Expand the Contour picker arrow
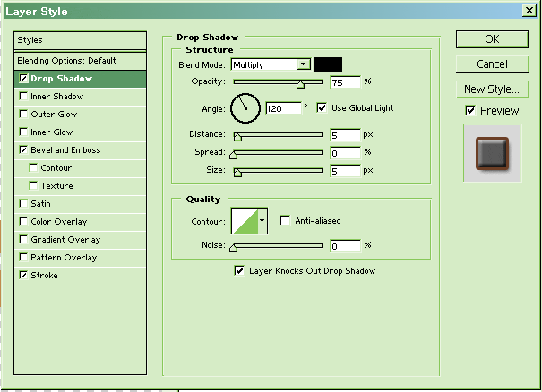Screen dimensions: 542x392 coord(262,220)
